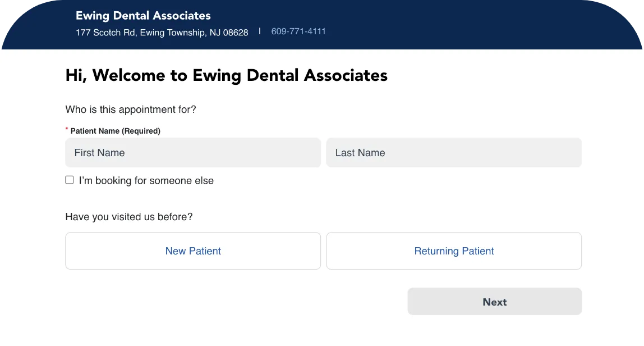Call the 609-771-4111 phone link
This screenshot has width=644, height=346.
click(x=298, y=31)
